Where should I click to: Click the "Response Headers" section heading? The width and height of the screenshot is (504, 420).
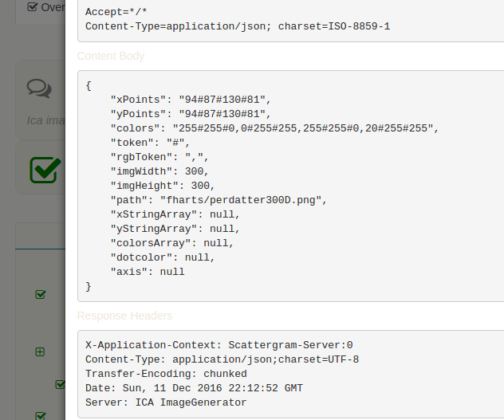tap(124, 316)
